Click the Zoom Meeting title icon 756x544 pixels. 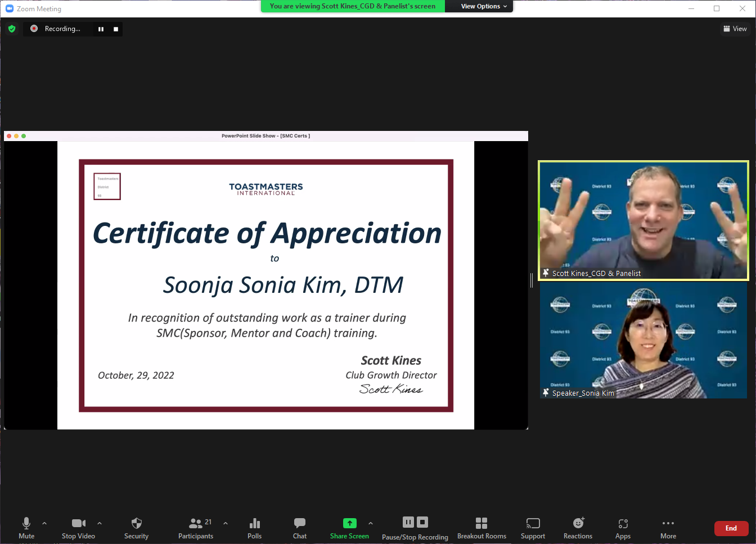[x=10, y=8]
